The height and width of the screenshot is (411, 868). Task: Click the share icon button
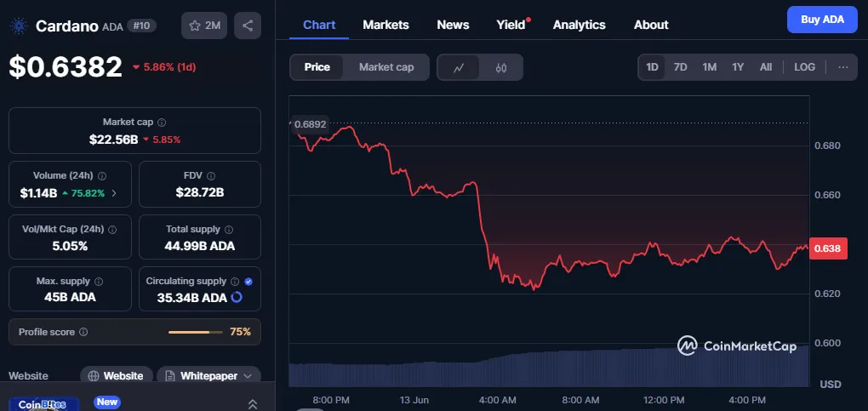[248, 26]
